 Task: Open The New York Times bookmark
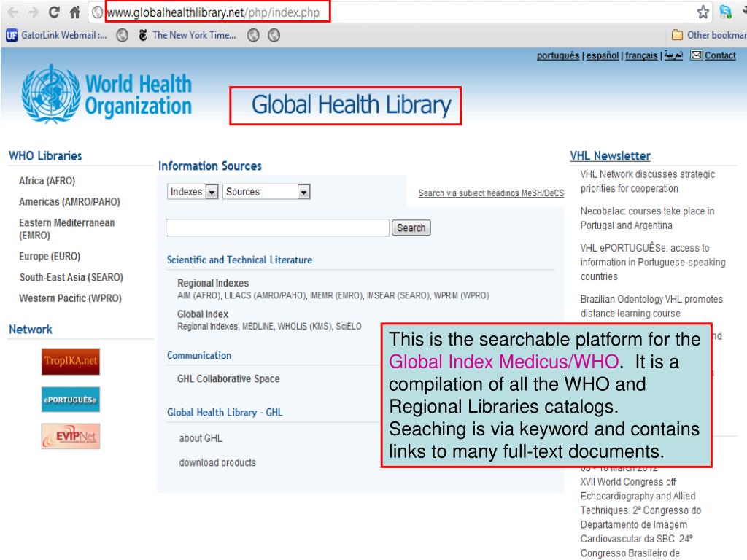tap(187, 35)
